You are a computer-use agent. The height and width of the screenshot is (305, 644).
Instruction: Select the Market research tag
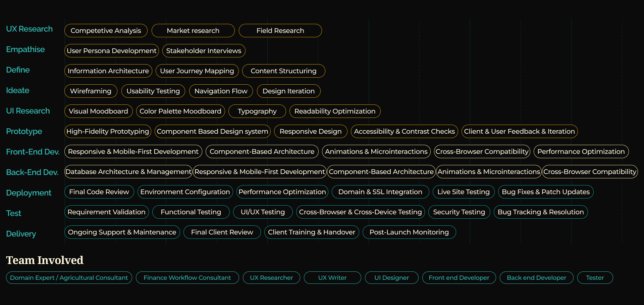click(x=193, y=31)
